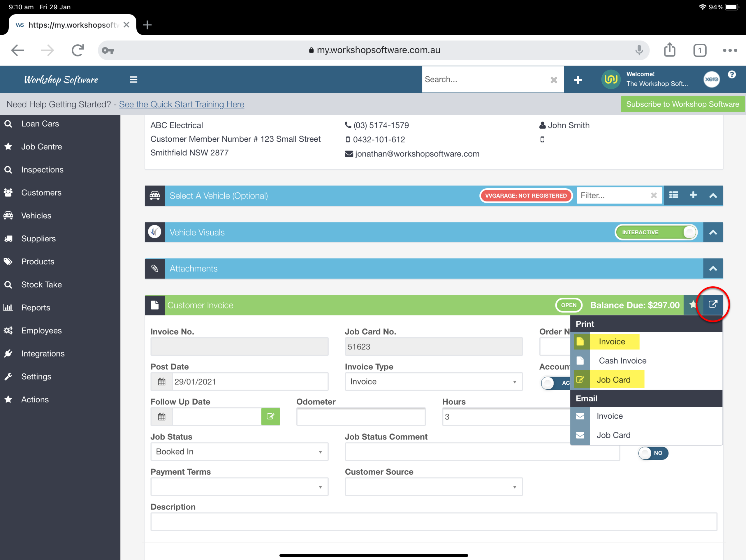
Task: Click the plus icon beside search box
Action: (578, 80)
